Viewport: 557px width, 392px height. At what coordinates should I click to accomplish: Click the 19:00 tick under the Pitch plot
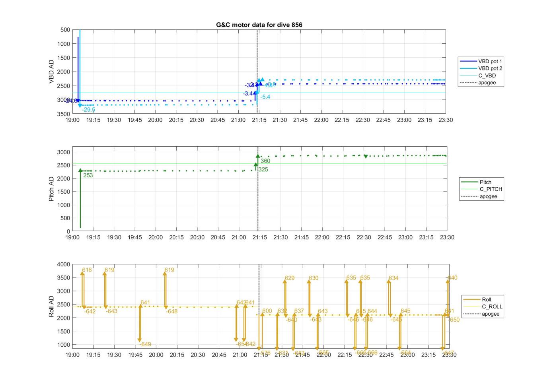72,237
